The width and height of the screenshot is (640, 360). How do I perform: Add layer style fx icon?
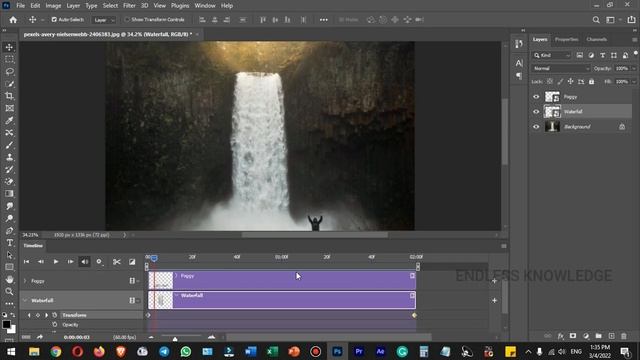(x=561, y=336)
